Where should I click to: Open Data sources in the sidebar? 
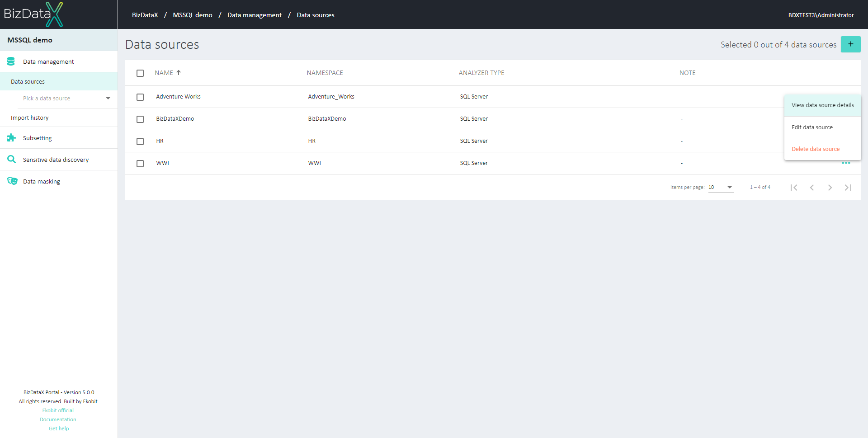pyautogui.click(x=59, y=81)
